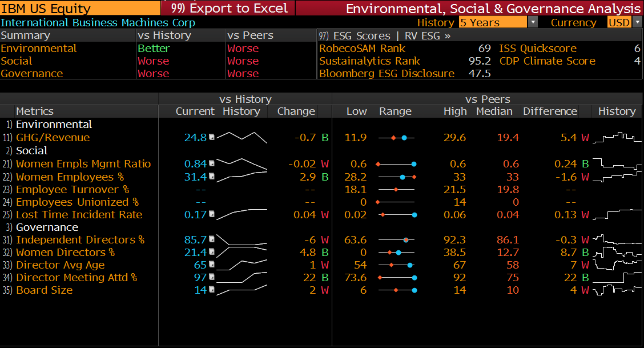Open the Currency dropdown arrow
This screenshot has height=348, width=644.
[637, 22]
